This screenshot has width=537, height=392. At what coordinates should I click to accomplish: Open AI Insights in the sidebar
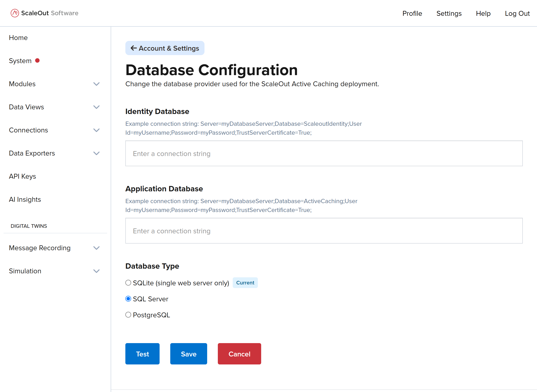tap(25, 200)
